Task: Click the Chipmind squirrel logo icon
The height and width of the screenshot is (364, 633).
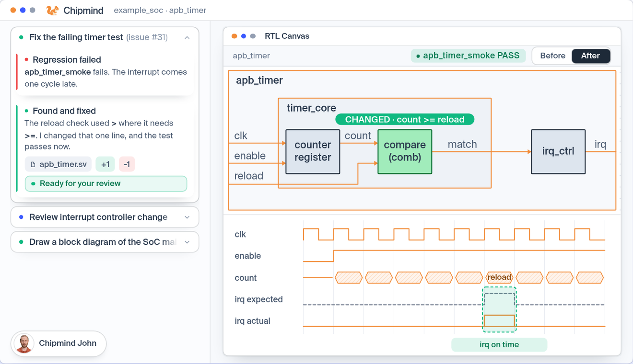Action: [x=52, y=10]
